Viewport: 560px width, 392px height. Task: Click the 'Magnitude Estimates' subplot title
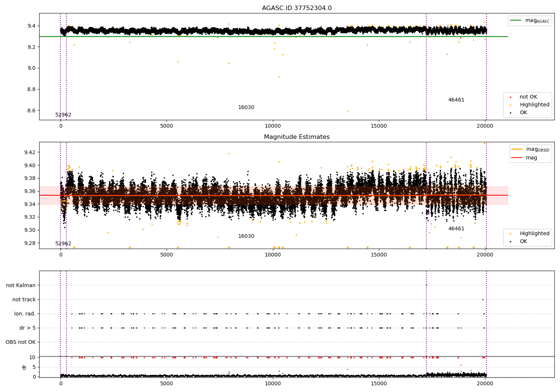click(297, 137)
